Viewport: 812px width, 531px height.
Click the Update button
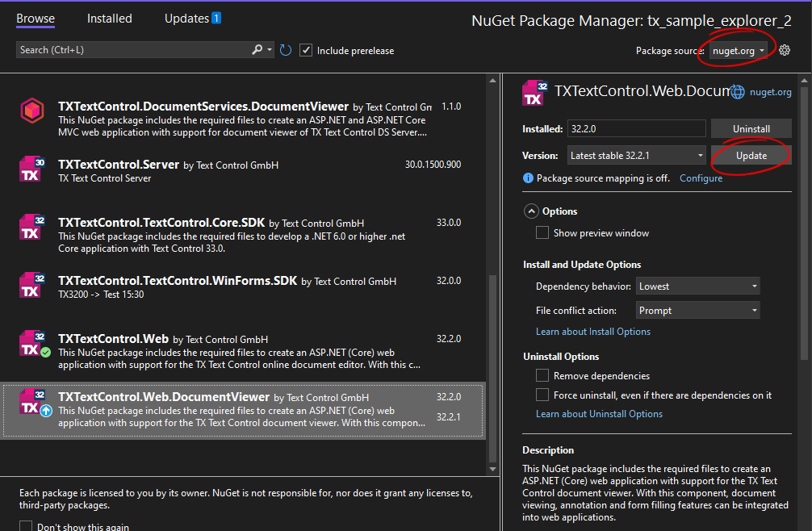[x=751, y=156]
